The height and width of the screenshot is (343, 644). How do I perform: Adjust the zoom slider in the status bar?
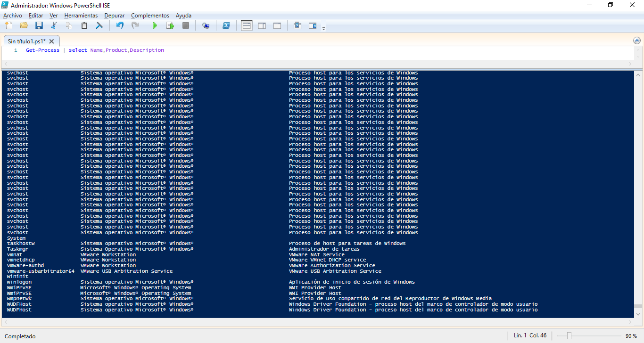[570, 336]
